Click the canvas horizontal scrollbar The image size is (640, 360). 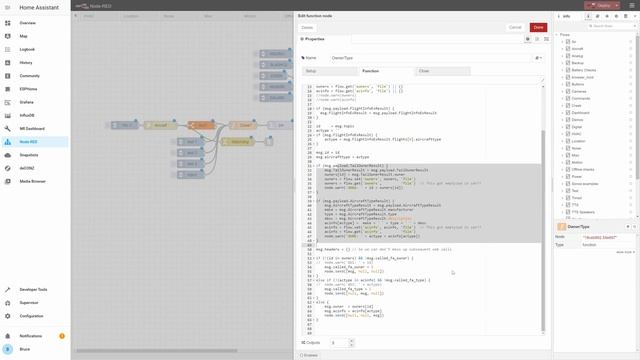point(156,351)
